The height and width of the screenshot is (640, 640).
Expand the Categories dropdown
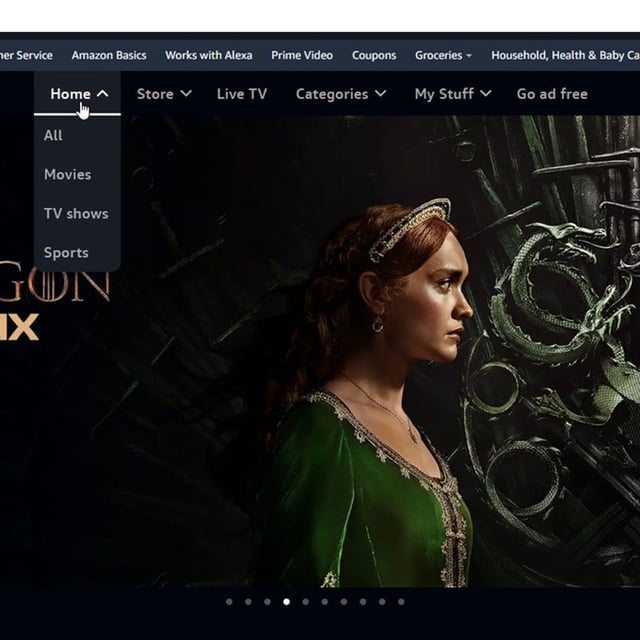click(341, 94)
